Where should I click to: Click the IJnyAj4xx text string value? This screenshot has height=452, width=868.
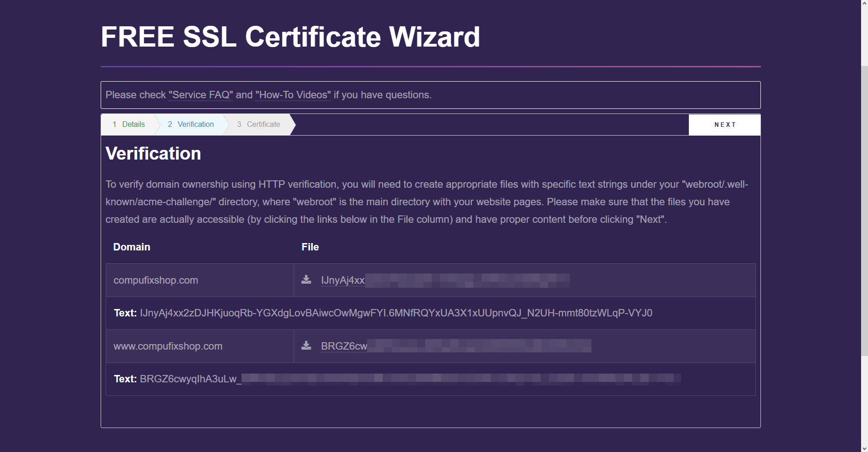[x=396, y=313]
